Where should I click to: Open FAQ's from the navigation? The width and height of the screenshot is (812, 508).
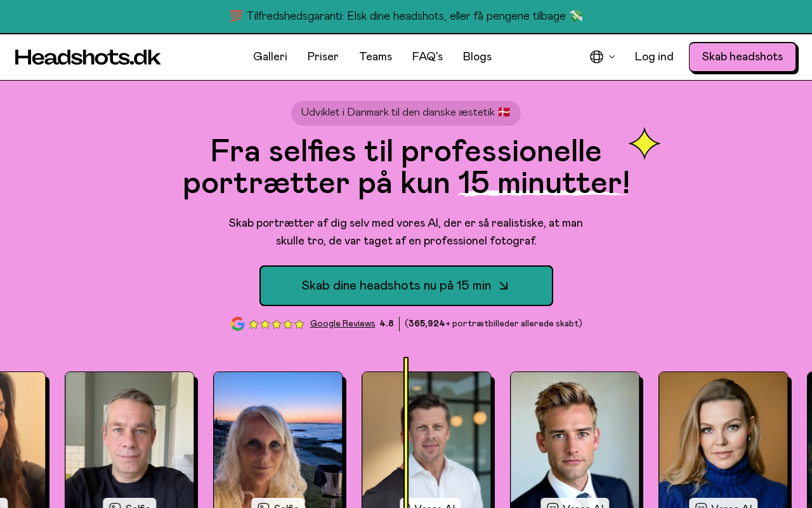428,57
